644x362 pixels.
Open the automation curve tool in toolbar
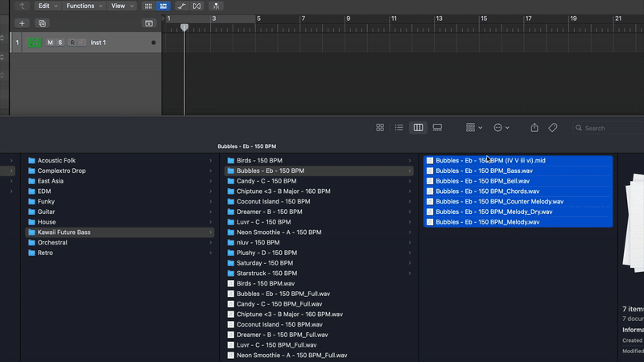(183, 6)
